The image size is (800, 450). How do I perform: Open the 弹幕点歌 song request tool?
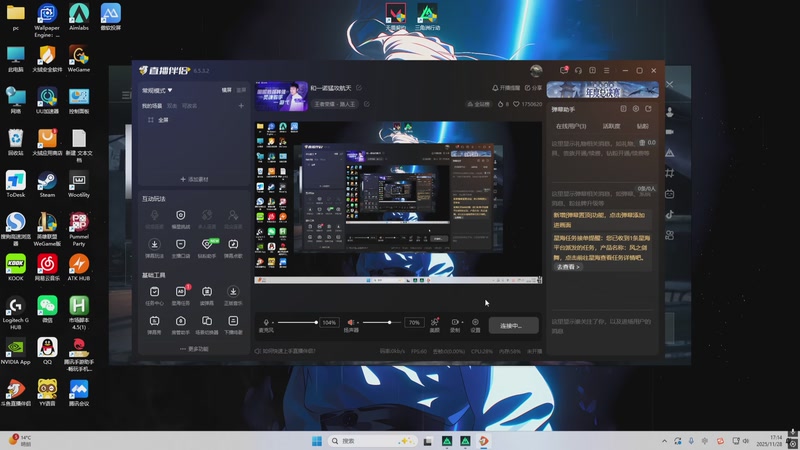(233, 248)
